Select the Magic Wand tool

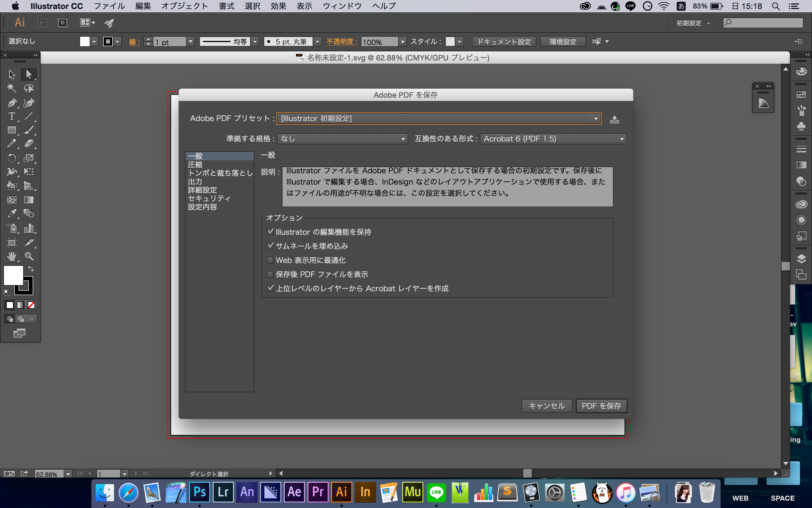[12, 88]
